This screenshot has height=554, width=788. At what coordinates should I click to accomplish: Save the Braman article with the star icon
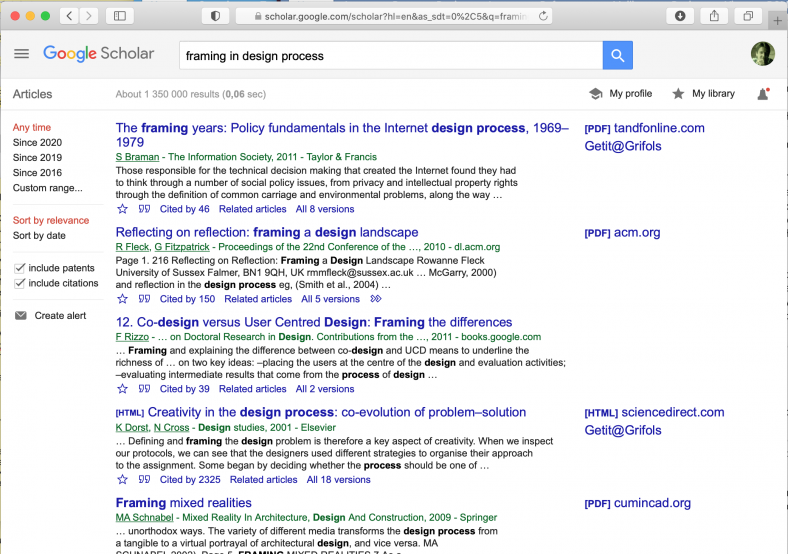(x=123, y=209)
